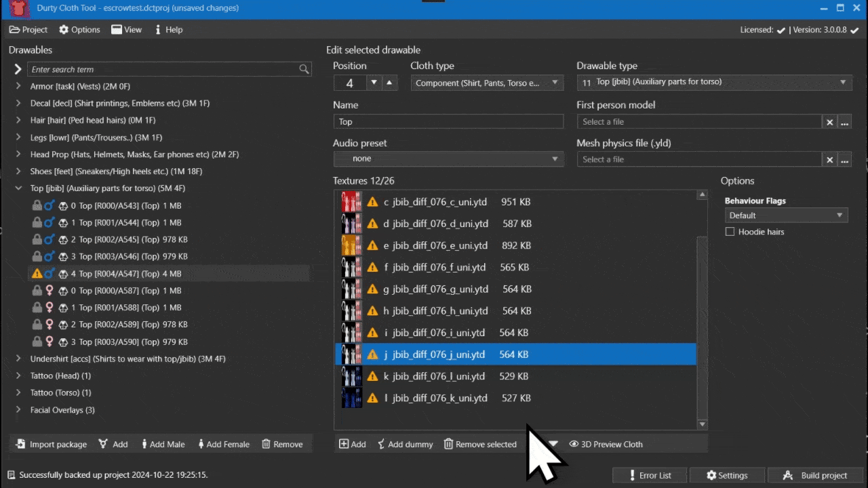This screenshot has width=868, height=488.
Task: Click the Import package button
Action: click(52, 444)
